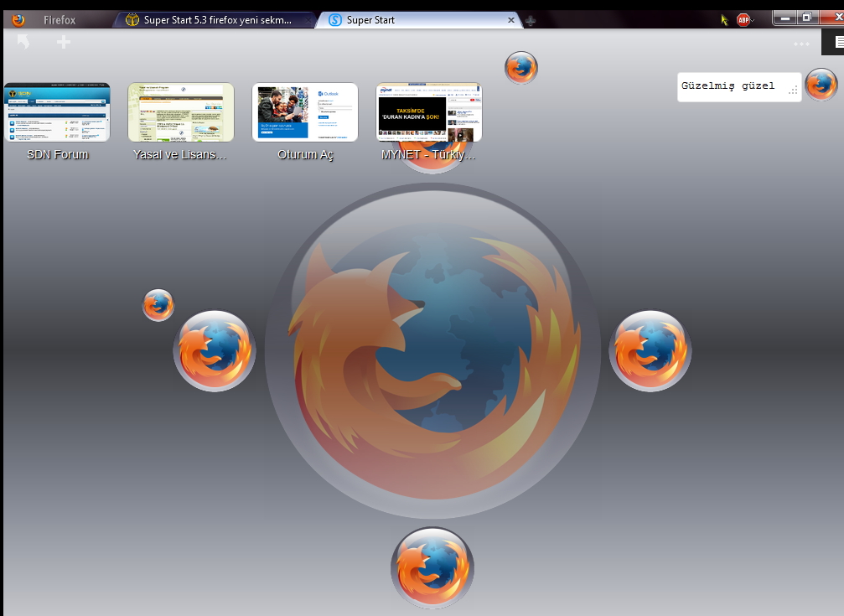Screen dimensions: 844x616
Task: Close the Super Start 5.3 firefox tab
Action: (x=308, y=20)
